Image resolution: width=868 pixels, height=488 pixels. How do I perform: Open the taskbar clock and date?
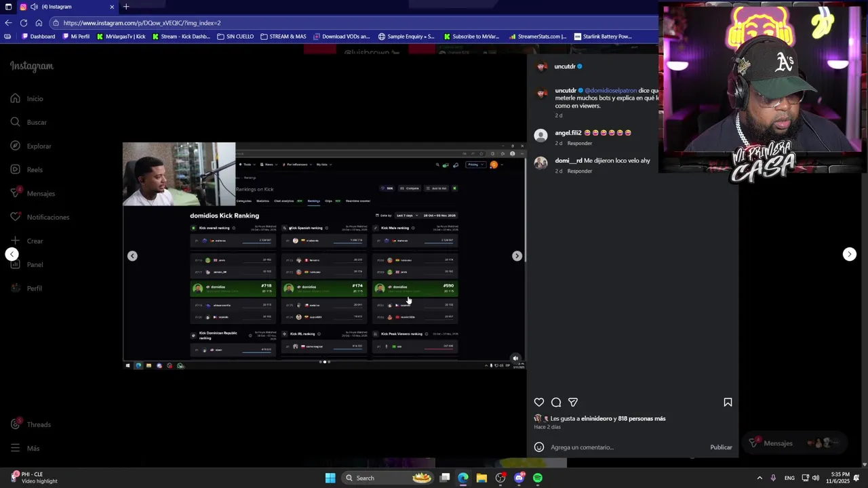[837, 478]
